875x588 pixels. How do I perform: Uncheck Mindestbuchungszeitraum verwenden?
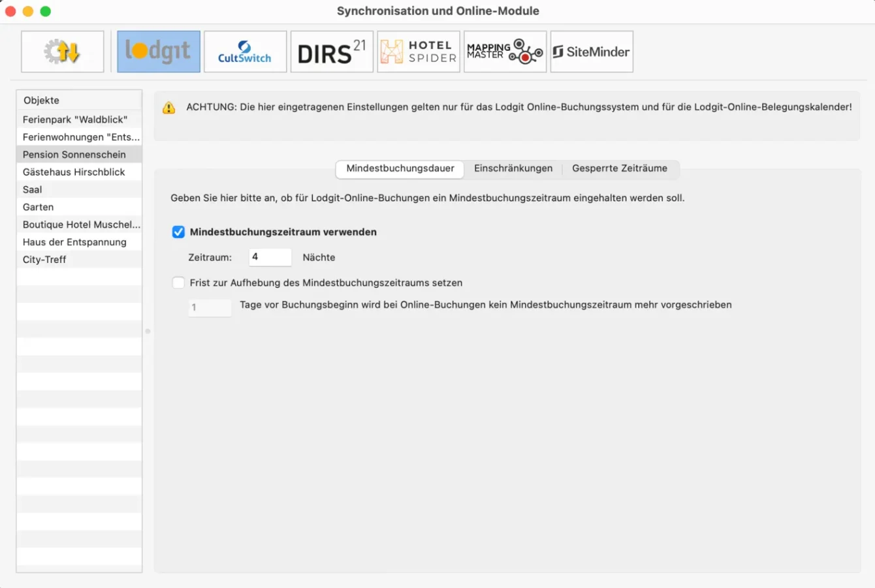pos(178,232)
